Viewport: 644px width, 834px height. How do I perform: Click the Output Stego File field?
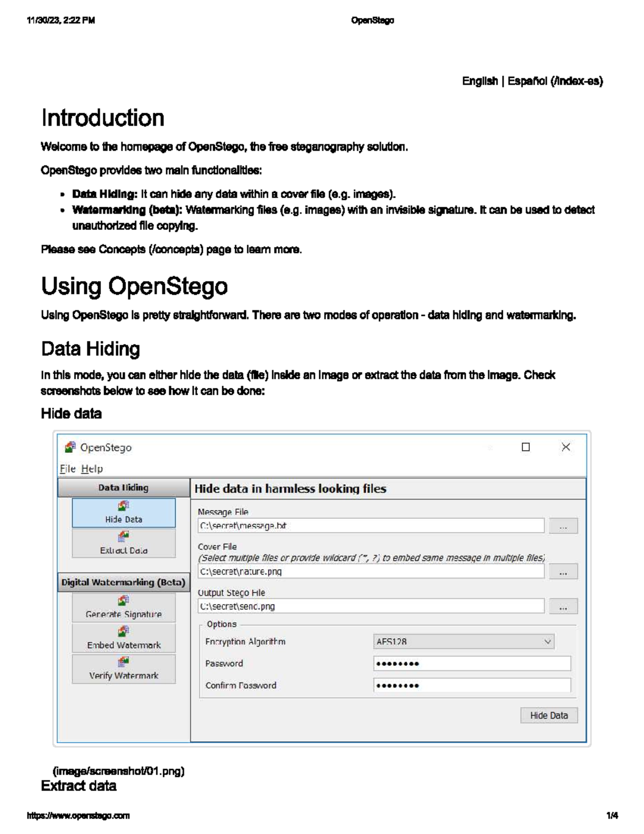click(371, 606)
